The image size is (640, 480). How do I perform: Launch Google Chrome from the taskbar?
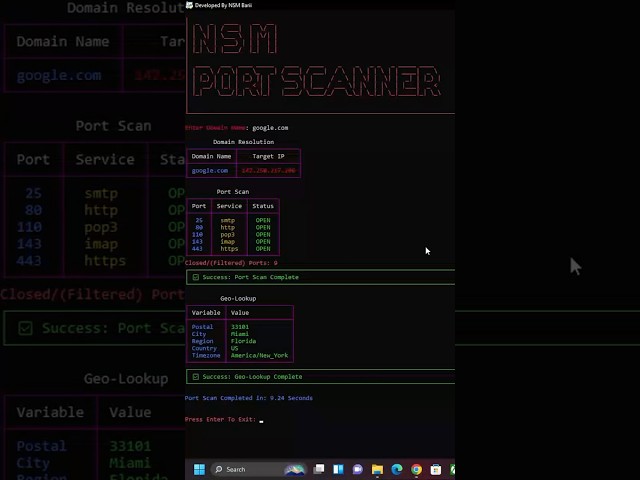click(x=416, y=469)
